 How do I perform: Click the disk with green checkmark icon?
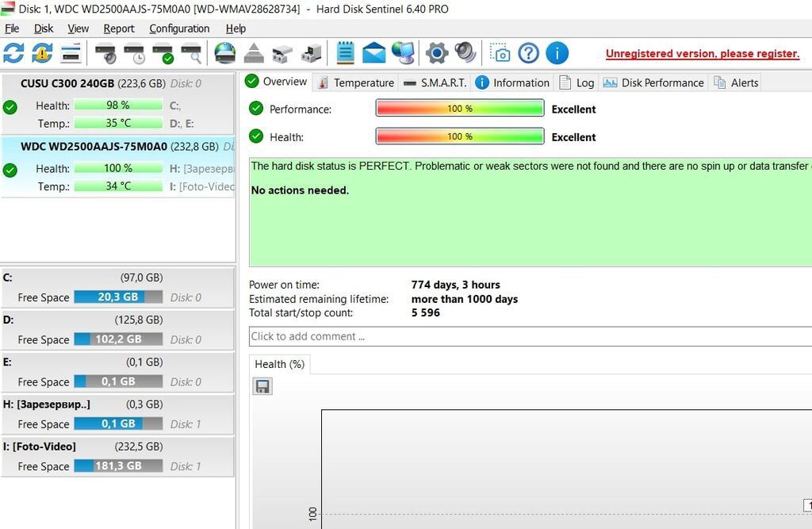[x=163, y=53]
